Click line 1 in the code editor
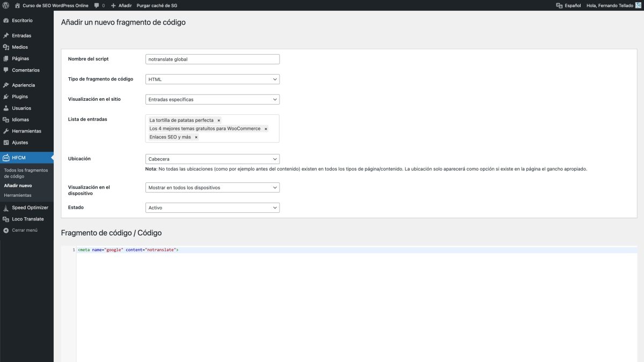Screen dimensions: 644x362 click(x=268, y=250)
